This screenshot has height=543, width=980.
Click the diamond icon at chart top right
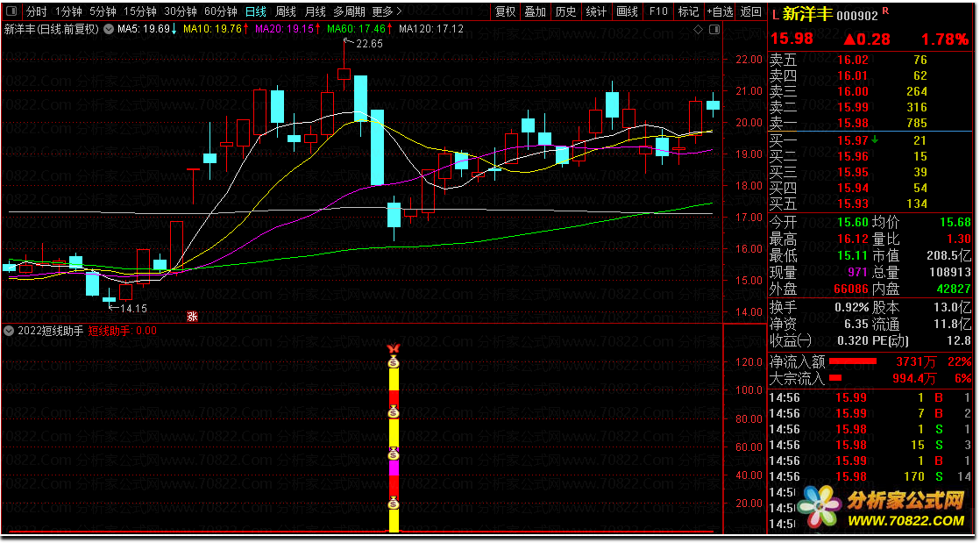point(698,30)
